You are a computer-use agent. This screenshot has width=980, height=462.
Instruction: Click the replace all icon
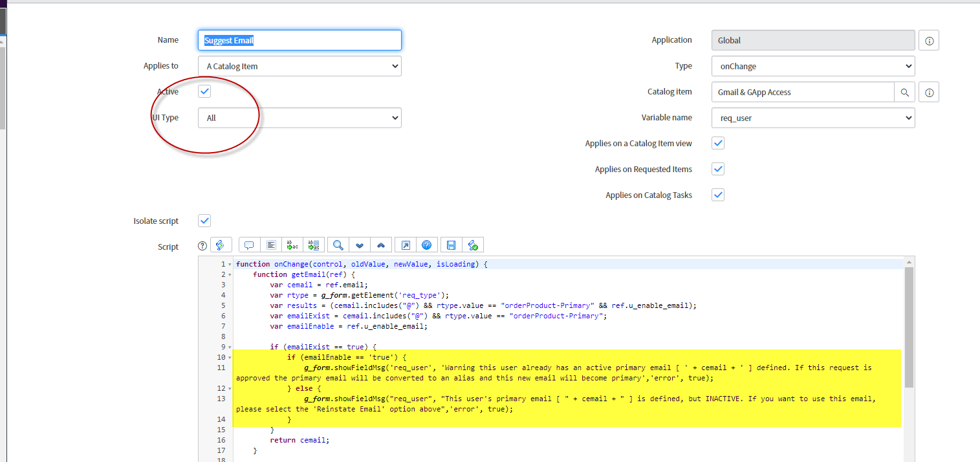click(314, 245)
